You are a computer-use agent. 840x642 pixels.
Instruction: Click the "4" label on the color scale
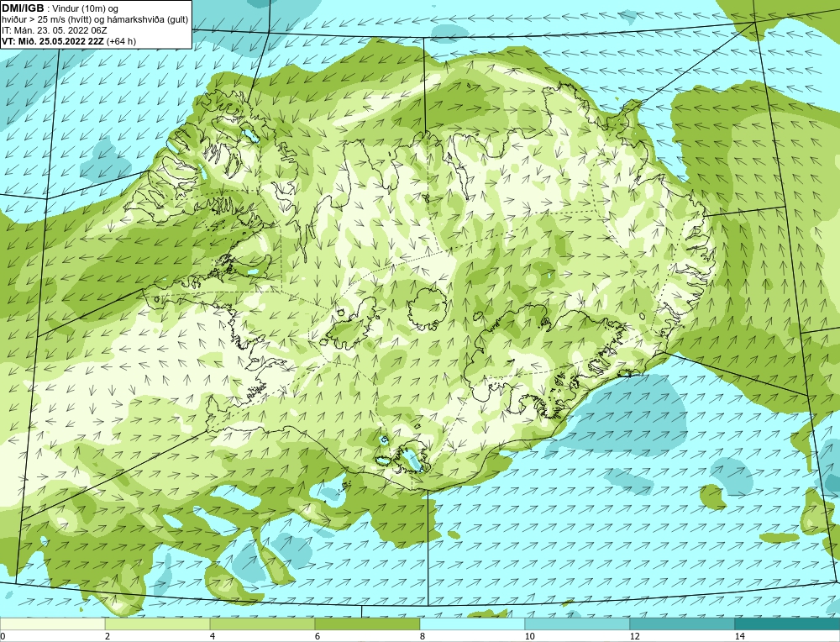pyautogui.click(x=213, y=636)
